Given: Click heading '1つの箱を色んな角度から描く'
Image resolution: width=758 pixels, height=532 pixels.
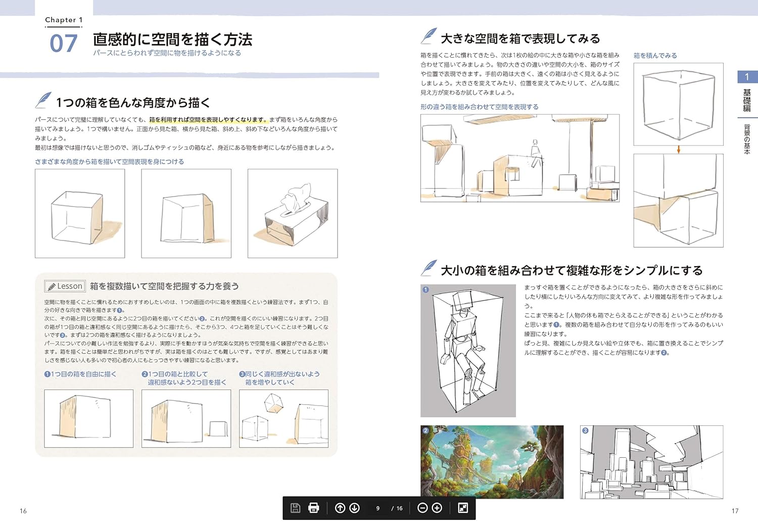Looking at the screenshot, I should (x=133, y=103).
